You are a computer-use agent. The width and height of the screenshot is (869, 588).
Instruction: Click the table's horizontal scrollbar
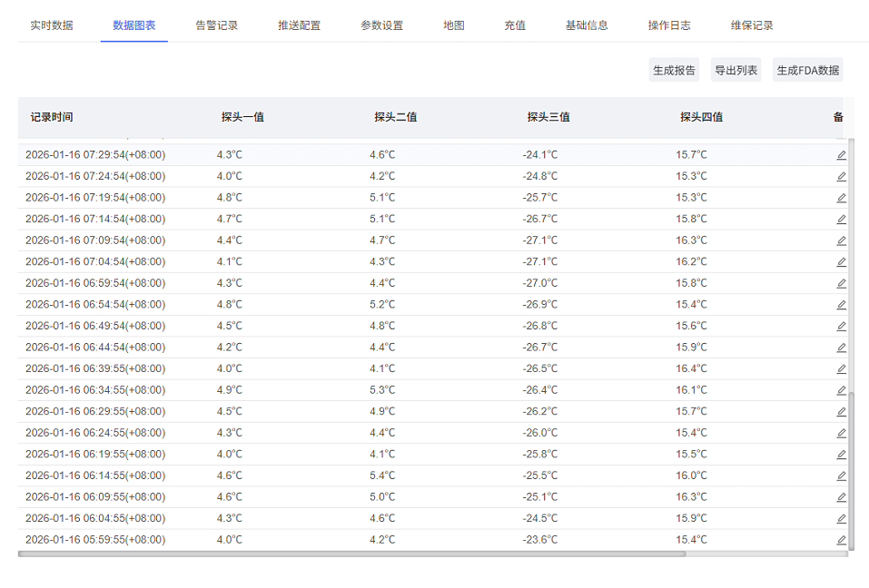[x=352, y=554]
